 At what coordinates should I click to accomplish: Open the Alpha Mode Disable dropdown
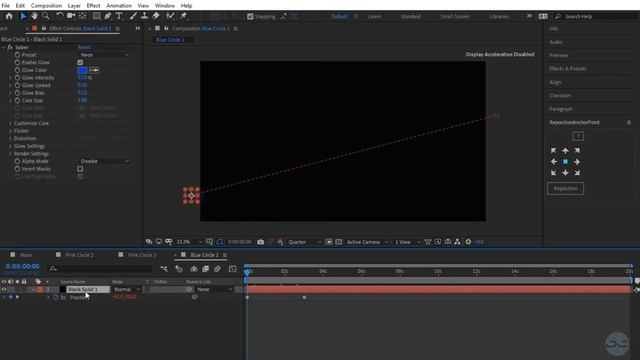coord(104,161)
